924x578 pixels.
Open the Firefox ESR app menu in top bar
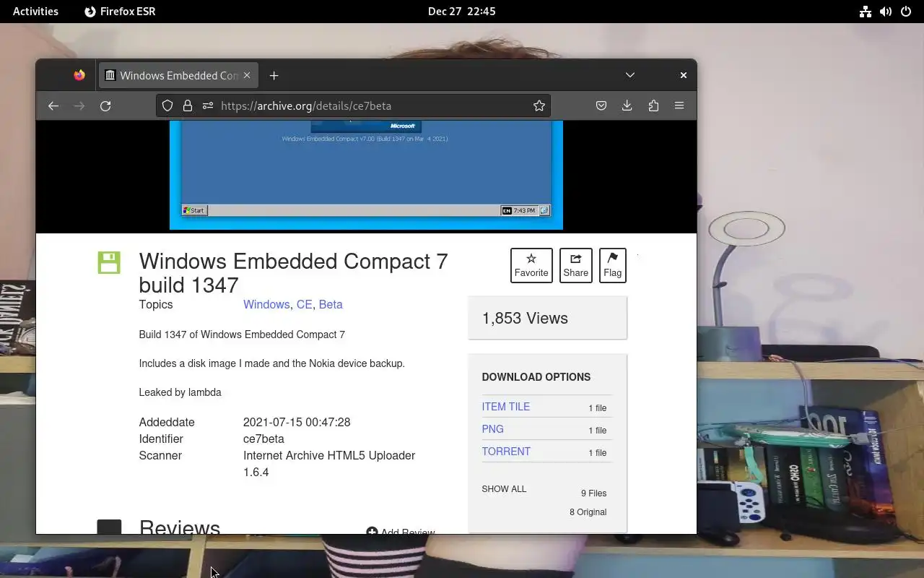pyautogui.click(x=120, y=12)
